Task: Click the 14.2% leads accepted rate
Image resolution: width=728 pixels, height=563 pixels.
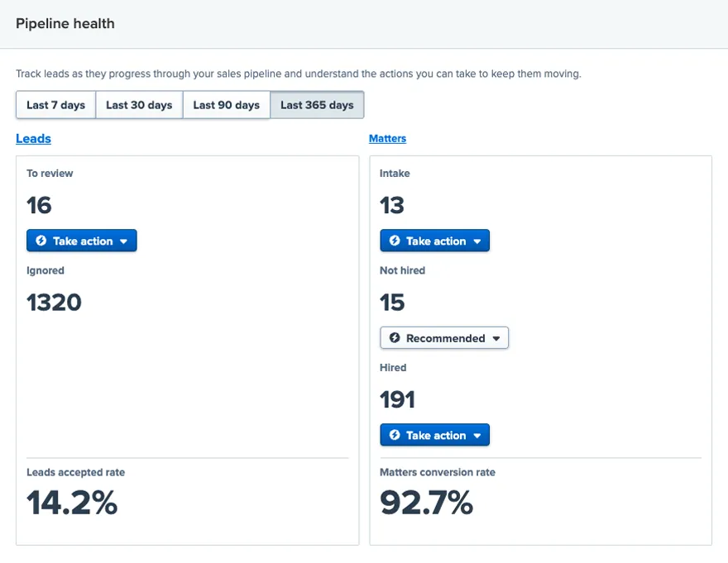Action: click(72, 503)
